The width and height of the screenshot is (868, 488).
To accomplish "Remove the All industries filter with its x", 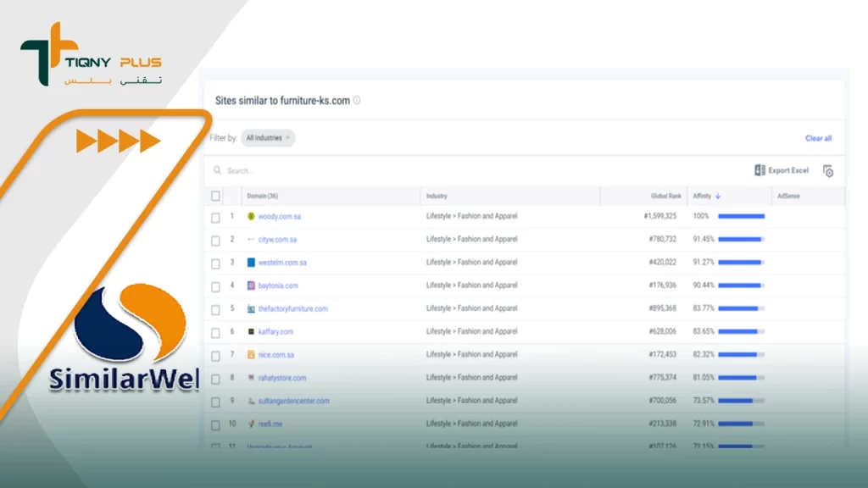I will (x=287, y=138).
